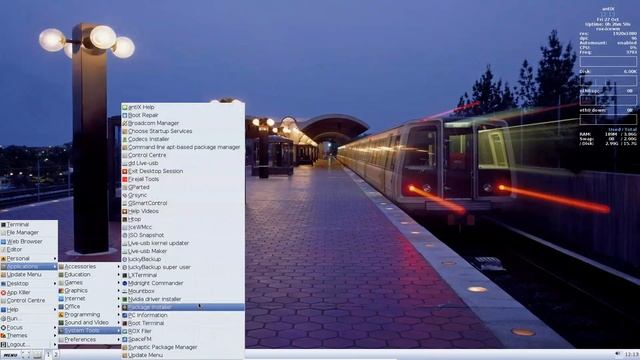Select the highlighted System Tools category
The image size is (640, 360).
tap(89, 331)
